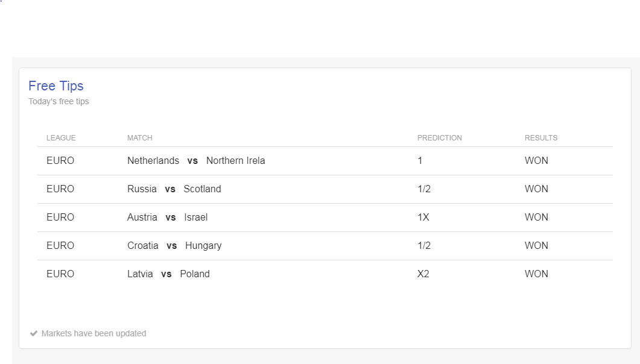Screen dimensions: 640x364
Task: Click the checkmark icon beside Markets updated
Action: point(33,333)
